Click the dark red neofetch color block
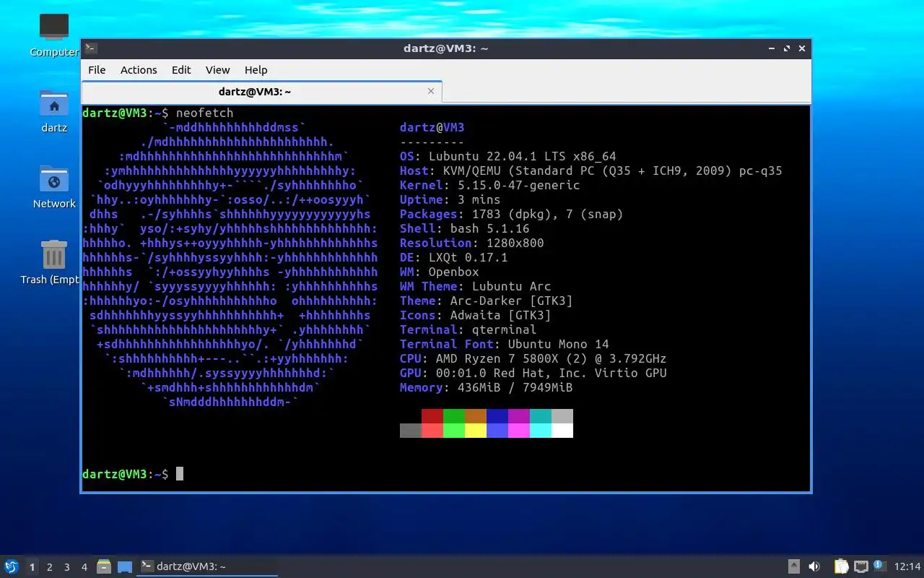Image resolution: width=924 pixels, height=578 pixels. (432, 416)
